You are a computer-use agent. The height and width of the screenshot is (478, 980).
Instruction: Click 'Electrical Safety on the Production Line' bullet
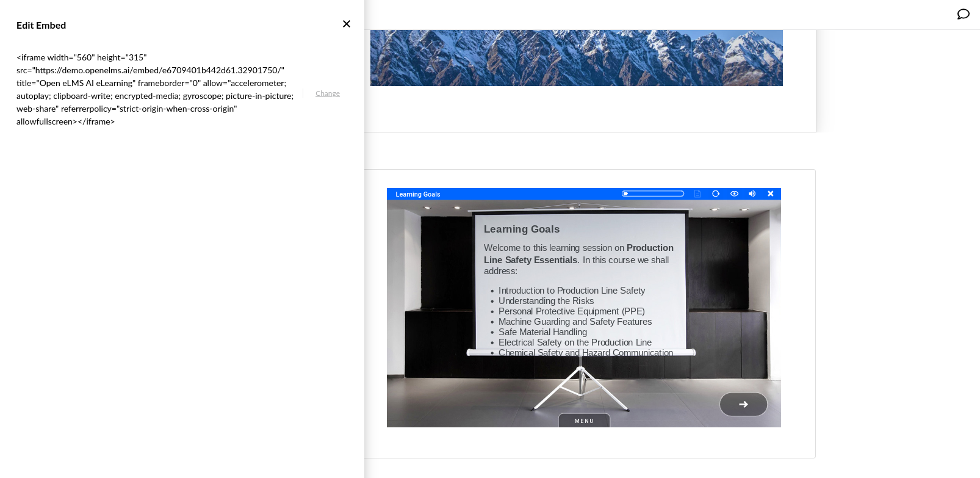[x=575, y=342]
